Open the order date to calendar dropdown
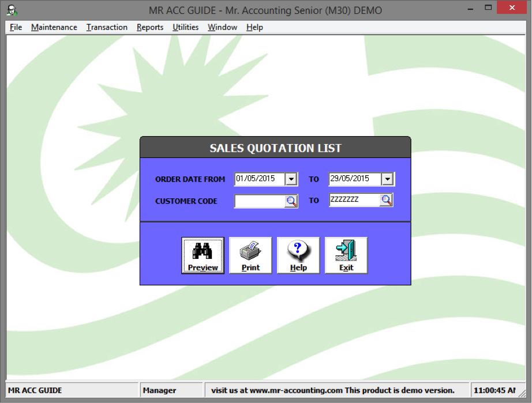The image size is (532, 403). click(388, 179)
